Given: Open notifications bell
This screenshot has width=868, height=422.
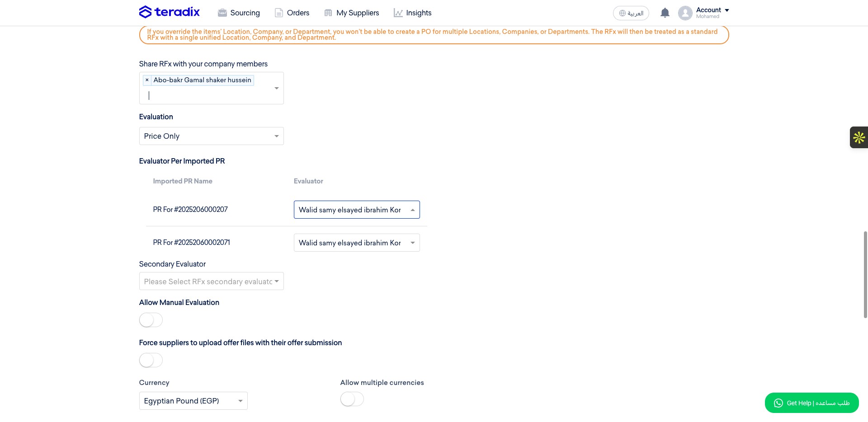Looking at the screenshot, I should pos(665,13).
